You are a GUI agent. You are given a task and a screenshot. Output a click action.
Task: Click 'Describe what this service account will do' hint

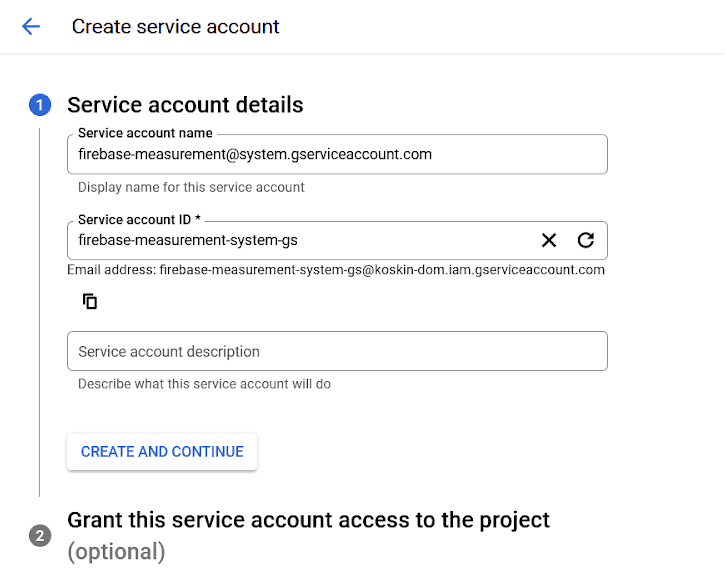pos(204,384)
